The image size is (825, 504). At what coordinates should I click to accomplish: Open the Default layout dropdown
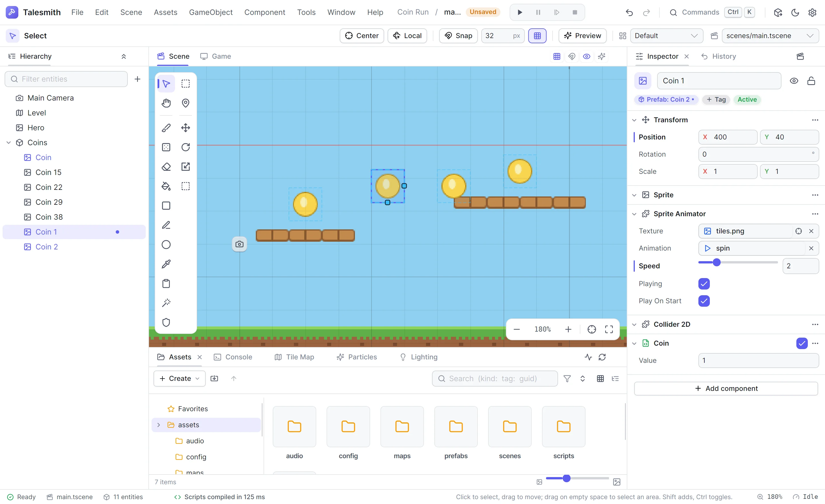point(666,36)
